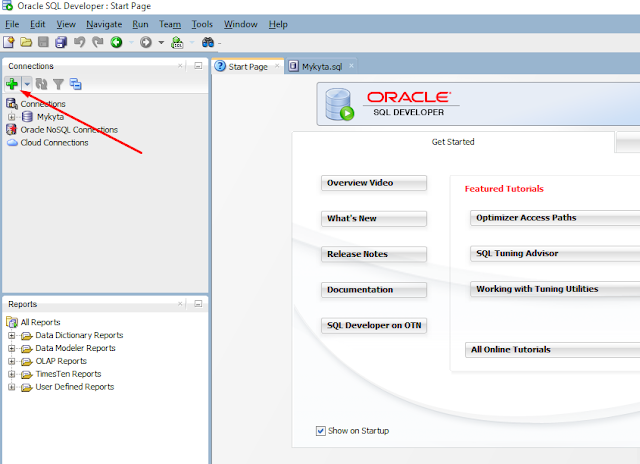Expand TimesTen Reports folder
The image size is (640, 464).
coord(11,374)
